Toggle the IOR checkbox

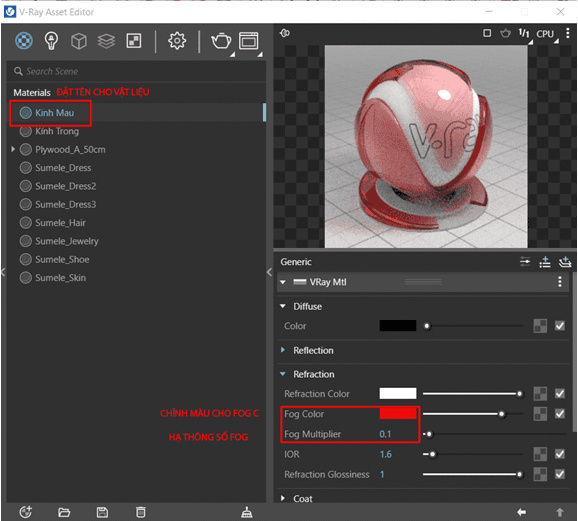(560, 454)
